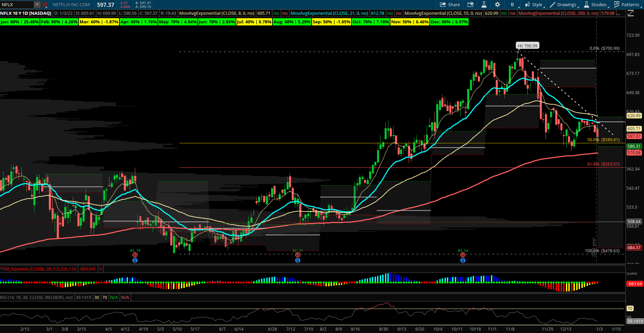The image size is (644, 333).
Task: Click the July earnings phone icon labelled $2.97
Action: [298, 255]
